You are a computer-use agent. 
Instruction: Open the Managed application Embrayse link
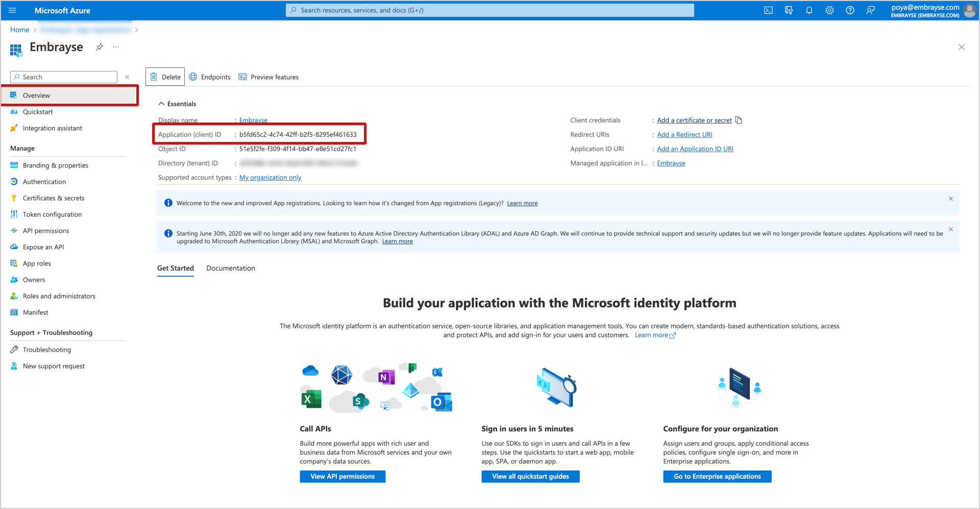[671, 163]
